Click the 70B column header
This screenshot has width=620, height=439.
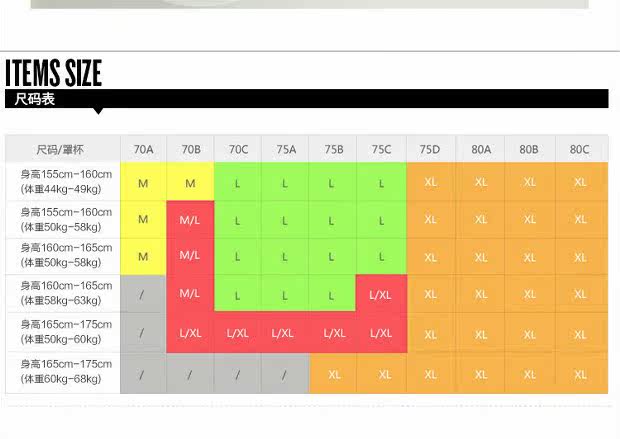[x=190, y=150]
